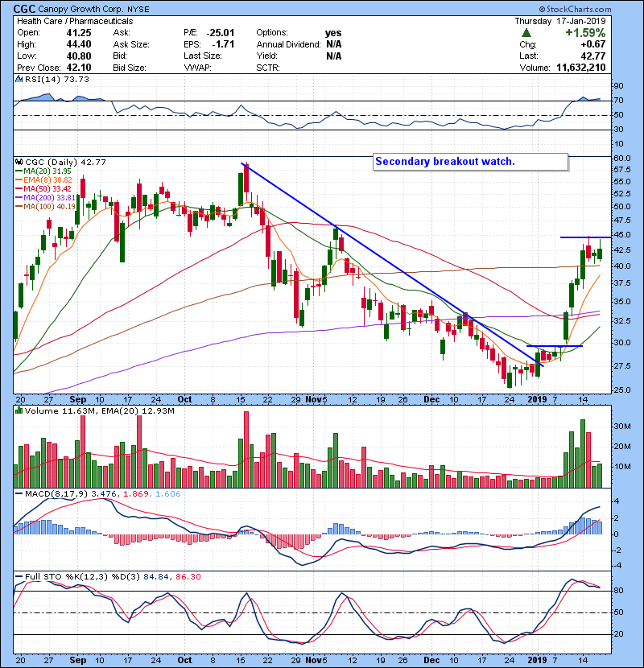
Task: Click the High price 44.40
Action: (x=79, y=44)
